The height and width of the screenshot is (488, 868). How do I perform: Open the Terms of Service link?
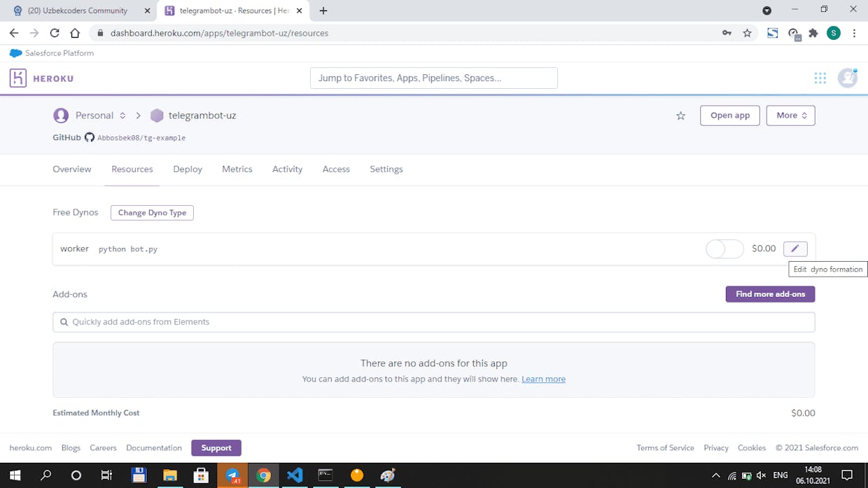point(666,448)
